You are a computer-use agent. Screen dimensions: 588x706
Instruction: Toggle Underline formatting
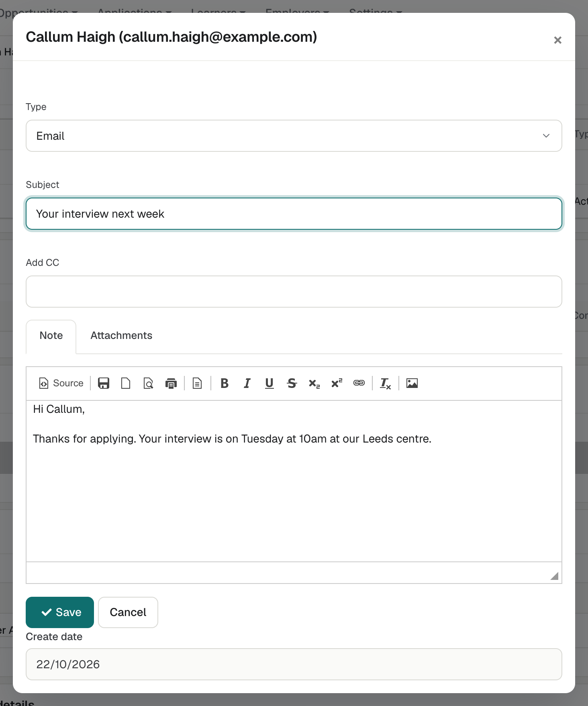[269, 383]
